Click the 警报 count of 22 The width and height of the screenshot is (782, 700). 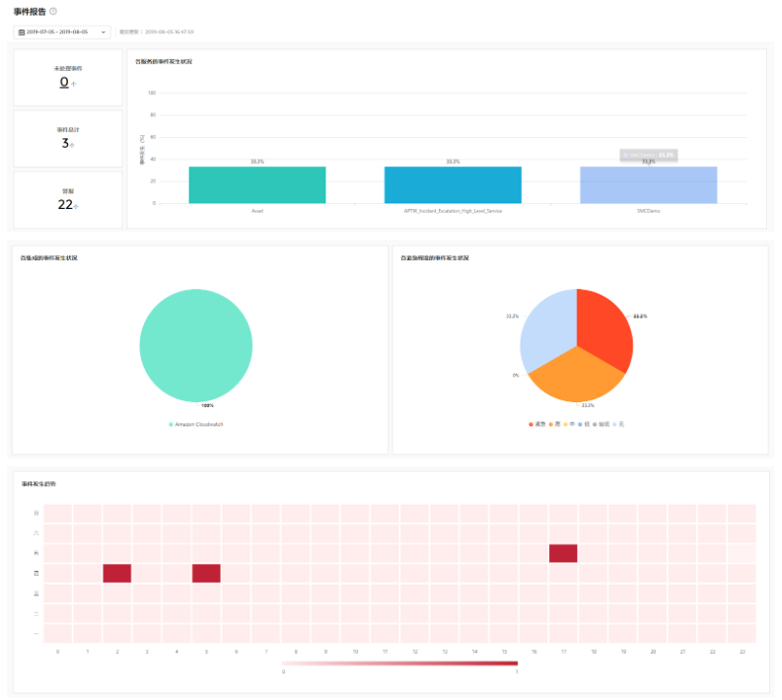pyautogui.click(x=65, y=204)
